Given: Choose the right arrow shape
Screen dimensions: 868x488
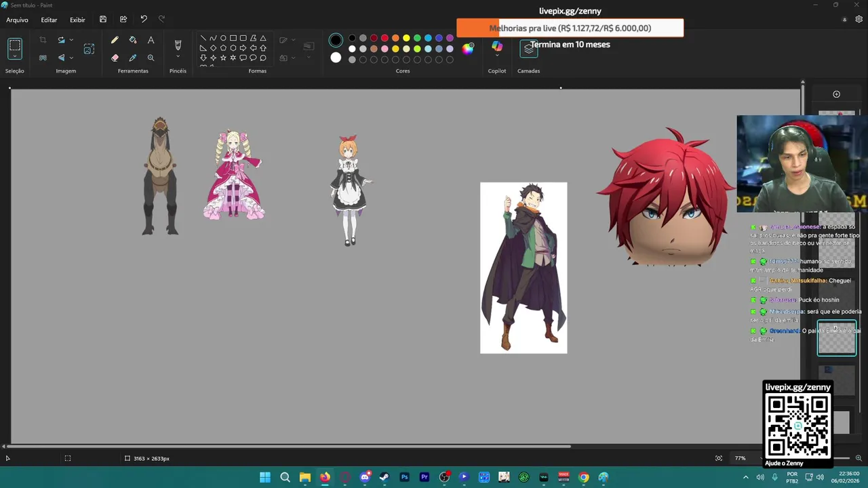Looking at the screenshot, I should [x=243, y=48].
